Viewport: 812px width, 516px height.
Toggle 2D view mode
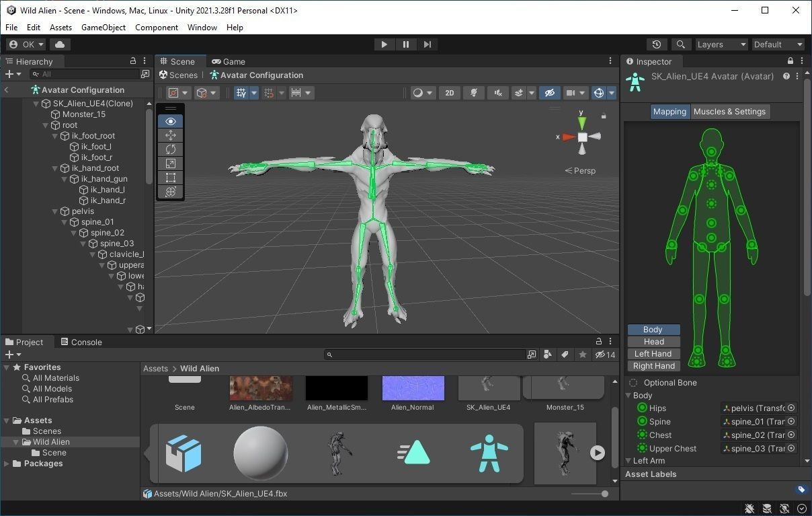[x=450, y=93]
